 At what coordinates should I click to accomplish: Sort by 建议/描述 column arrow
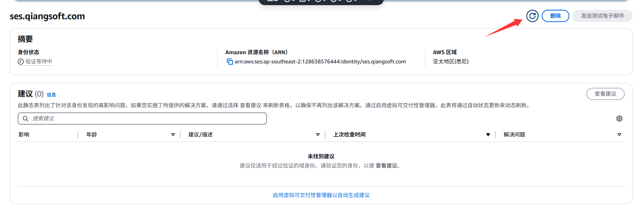(318, 135)
